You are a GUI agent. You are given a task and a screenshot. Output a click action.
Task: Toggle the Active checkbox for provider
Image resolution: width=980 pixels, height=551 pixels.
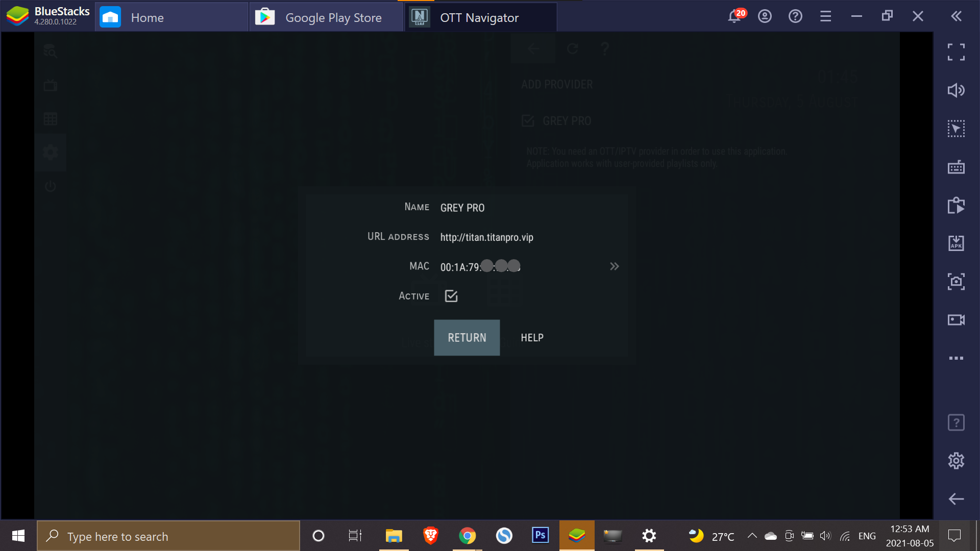tap(450, 295)
